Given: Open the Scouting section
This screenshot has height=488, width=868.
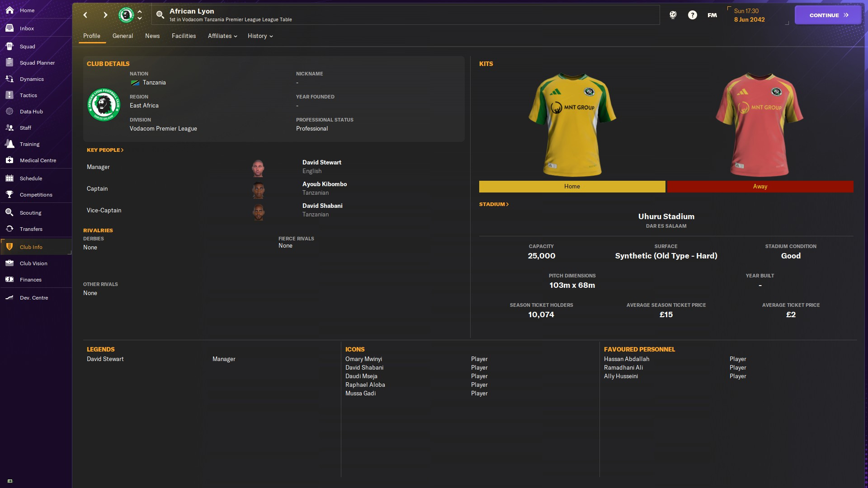Looking at the screenshot, I should pyautogui.click(x=30, y=213).
